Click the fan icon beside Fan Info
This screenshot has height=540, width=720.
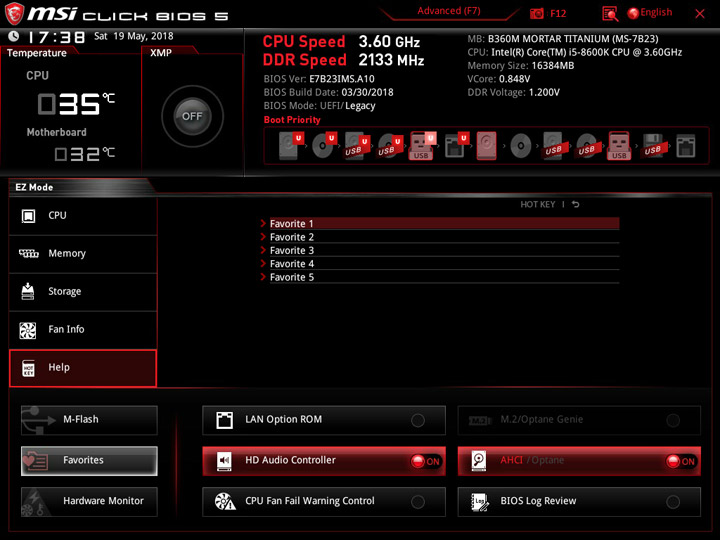(x=28, y=330)
